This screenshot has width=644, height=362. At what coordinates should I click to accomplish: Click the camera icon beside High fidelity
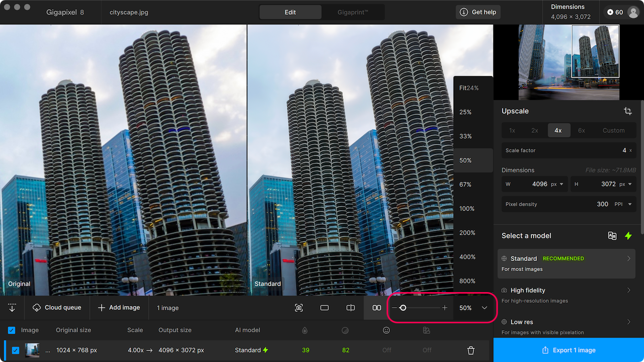(504, 290)
